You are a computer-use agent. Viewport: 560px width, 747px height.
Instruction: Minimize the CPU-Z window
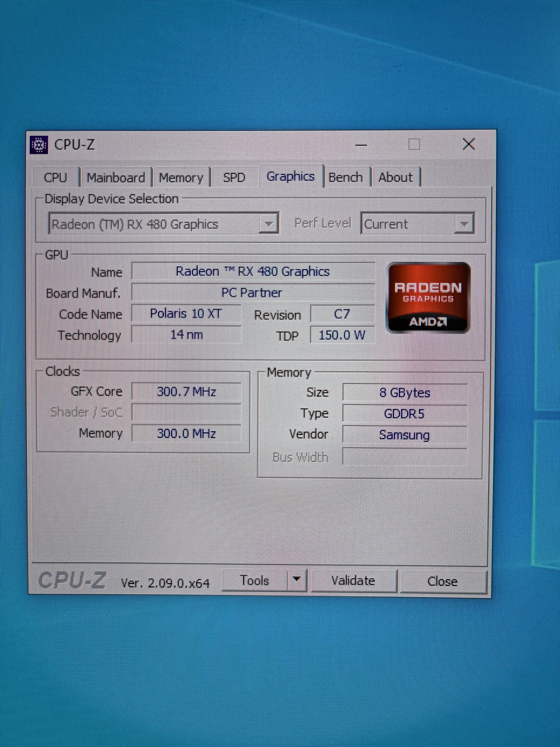pos(361,145)
